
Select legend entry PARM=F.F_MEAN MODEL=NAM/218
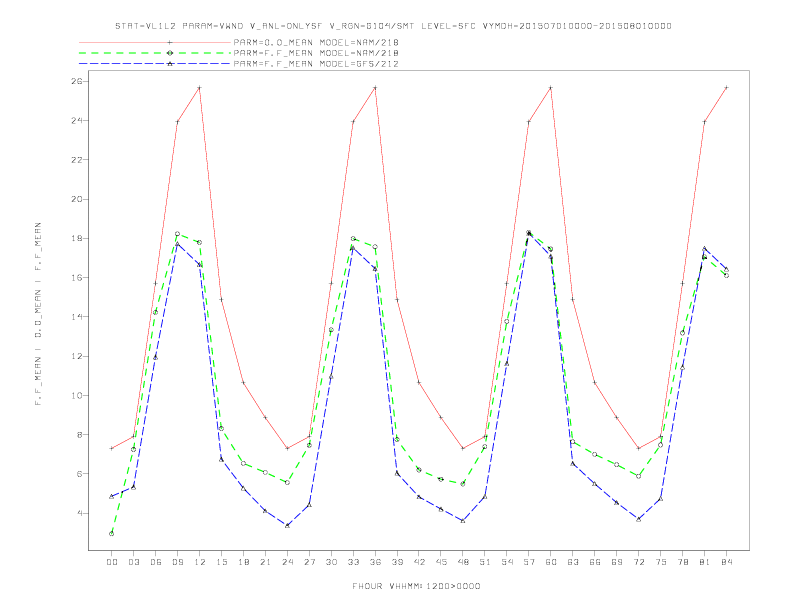316,53
